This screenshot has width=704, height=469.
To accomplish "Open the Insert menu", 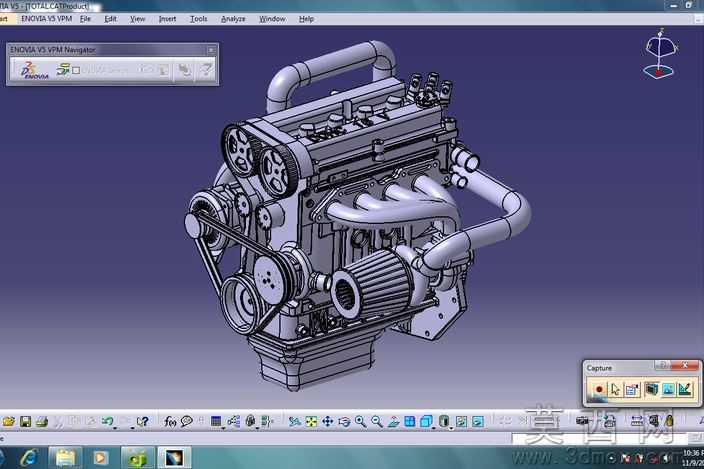I will pyautogui.click(x=167, y=19).
